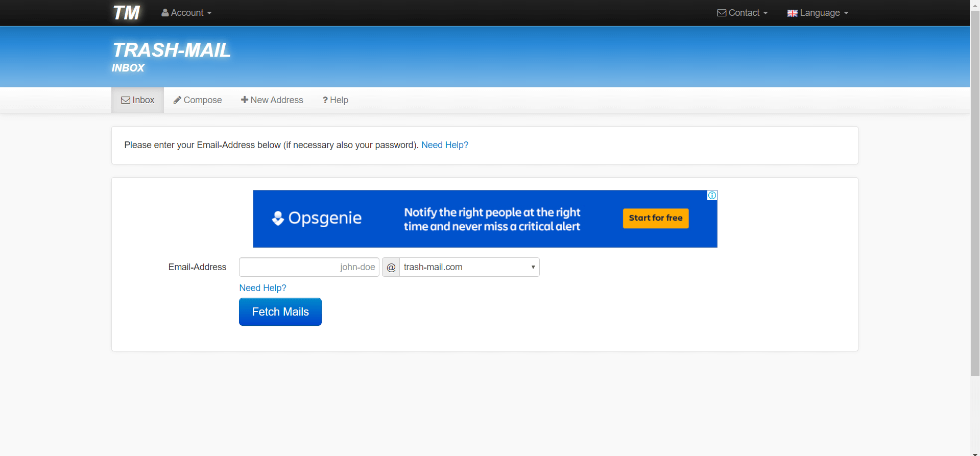Switch to the Inbox tab

pyautogui.click(x=137, y=100)
